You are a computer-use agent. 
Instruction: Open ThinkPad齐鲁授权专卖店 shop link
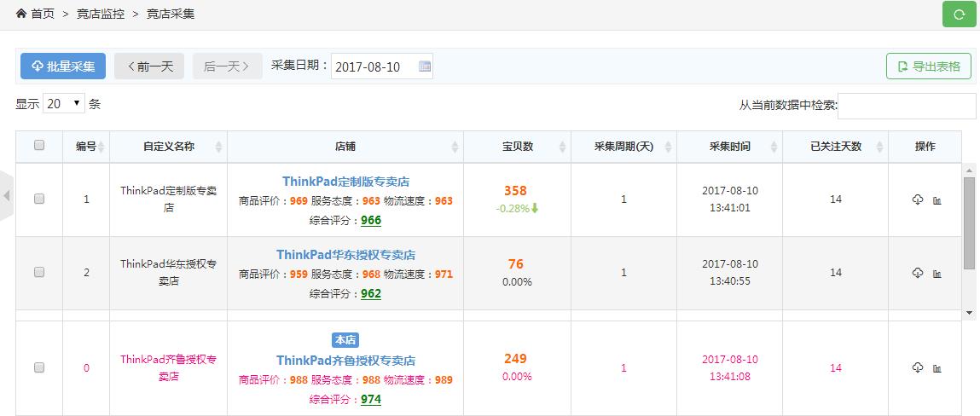345,361
